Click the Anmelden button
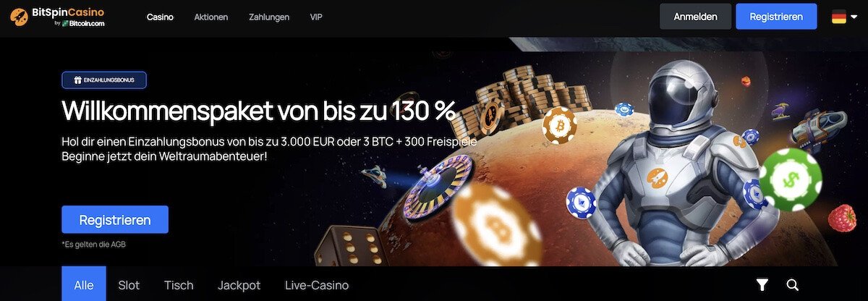Viewport: 868px width, 301px height. pos(695,17)
